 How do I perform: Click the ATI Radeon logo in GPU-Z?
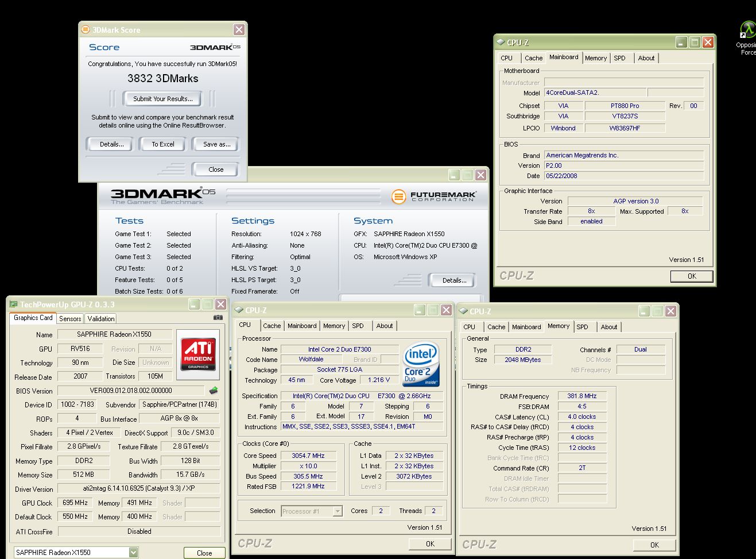[199, 354]
